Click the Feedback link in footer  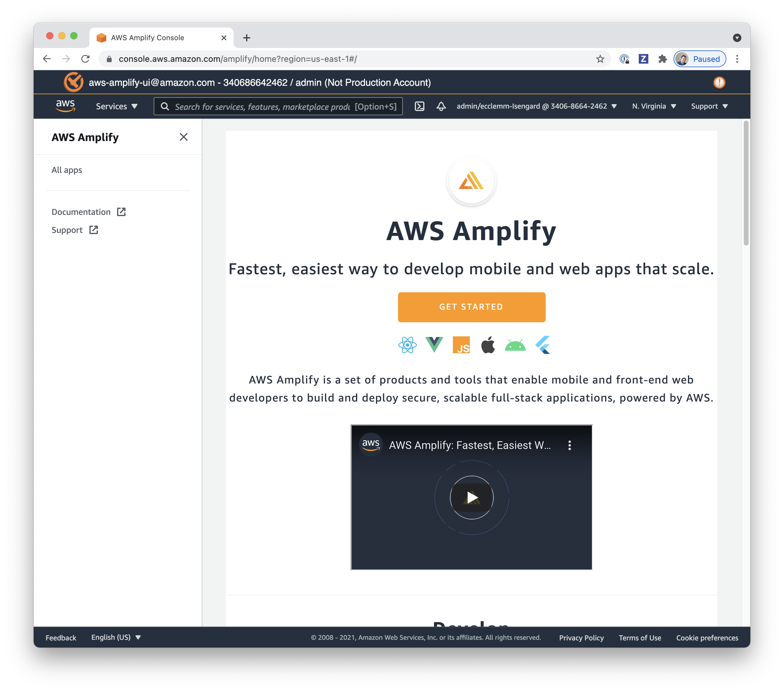click(61, 638)
